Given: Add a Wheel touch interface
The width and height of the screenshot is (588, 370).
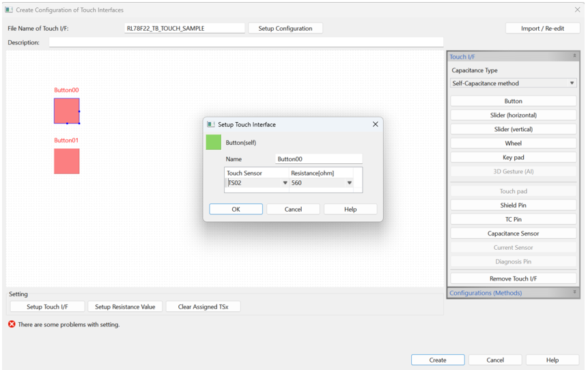Looking at the screenshot, I should pos(514,143).
